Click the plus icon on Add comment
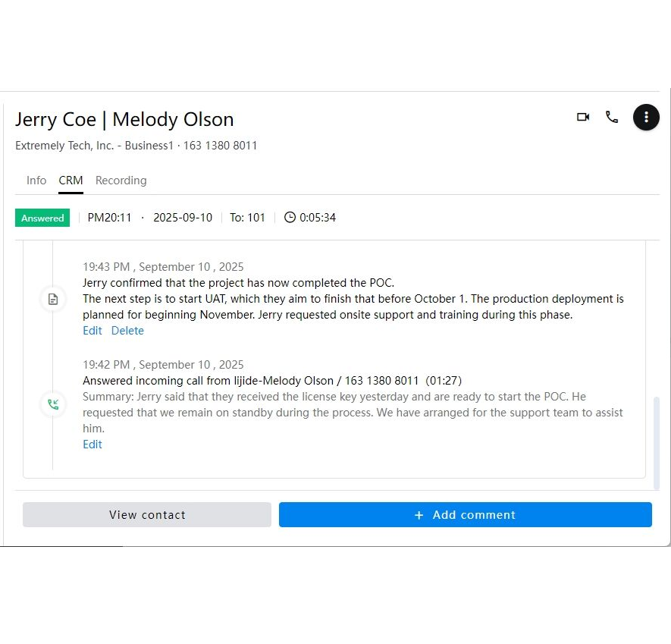671x644 pixels. coord(419,515)
